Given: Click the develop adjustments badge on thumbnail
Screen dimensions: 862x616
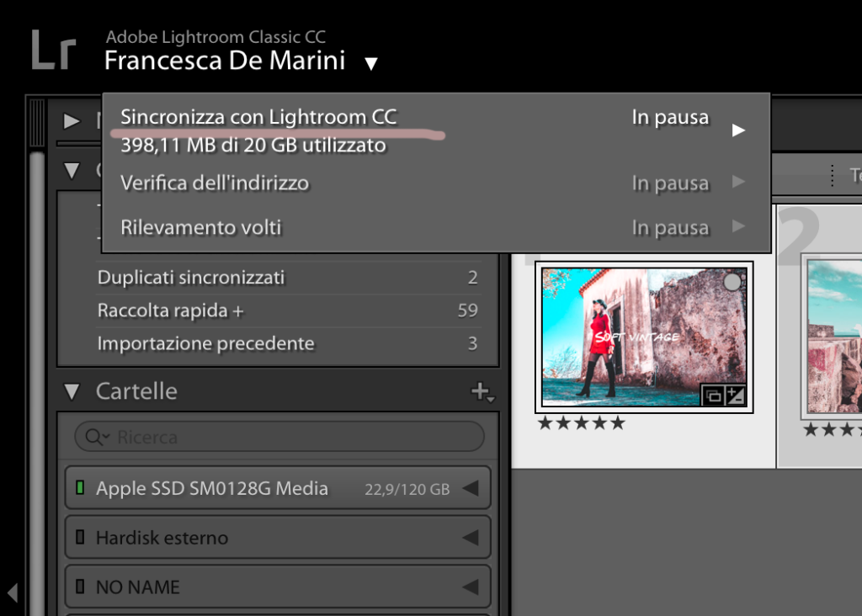Looking at the screenshot, I should (x=733, y=396).
